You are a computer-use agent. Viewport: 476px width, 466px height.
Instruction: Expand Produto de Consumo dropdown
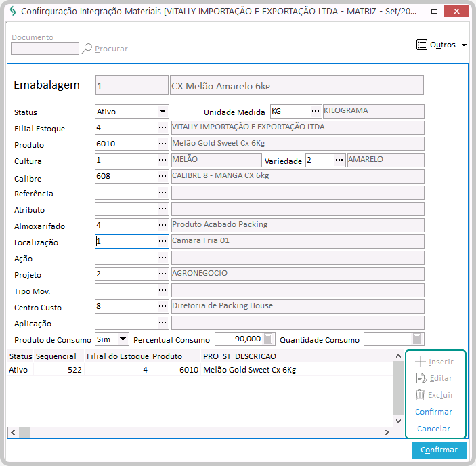[123, 339]
